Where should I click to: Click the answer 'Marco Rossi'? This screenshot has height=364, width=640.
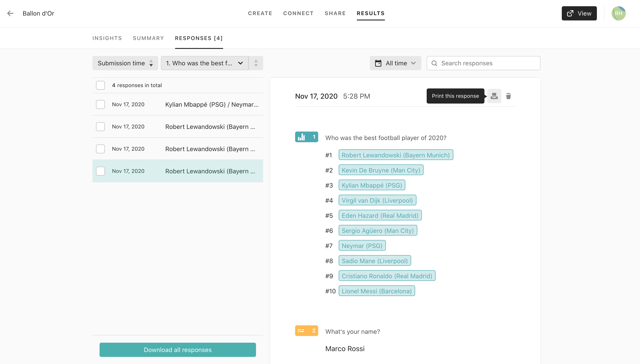click(345, 349)
